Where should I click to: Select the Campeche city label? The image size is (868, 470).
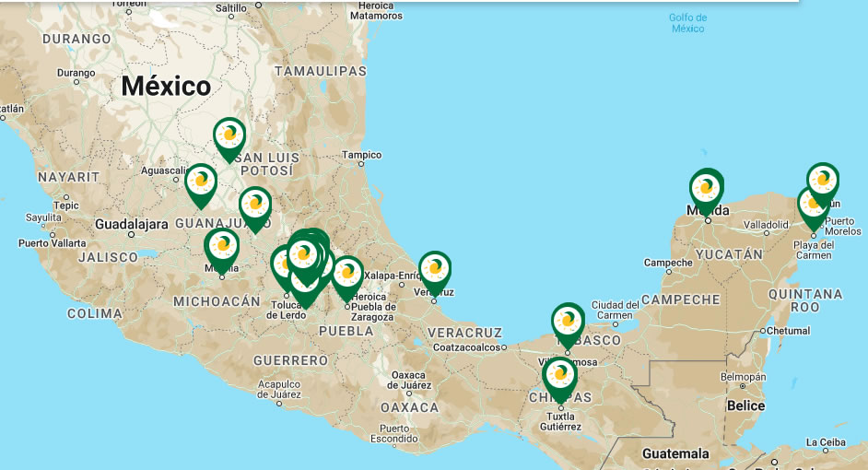pyautogui.click(x=668, y=263)
